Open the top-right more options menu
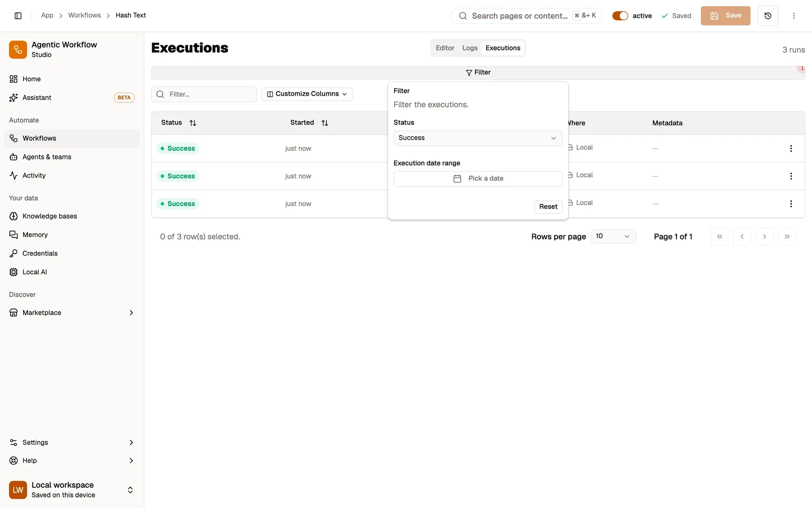 [x=794, y=15]
